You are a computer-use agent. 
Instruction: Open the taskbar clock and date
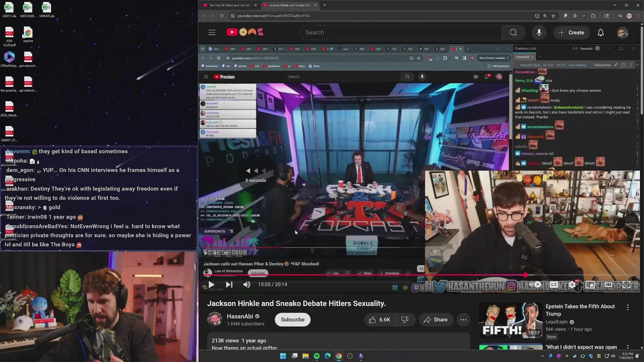point(626,356)
